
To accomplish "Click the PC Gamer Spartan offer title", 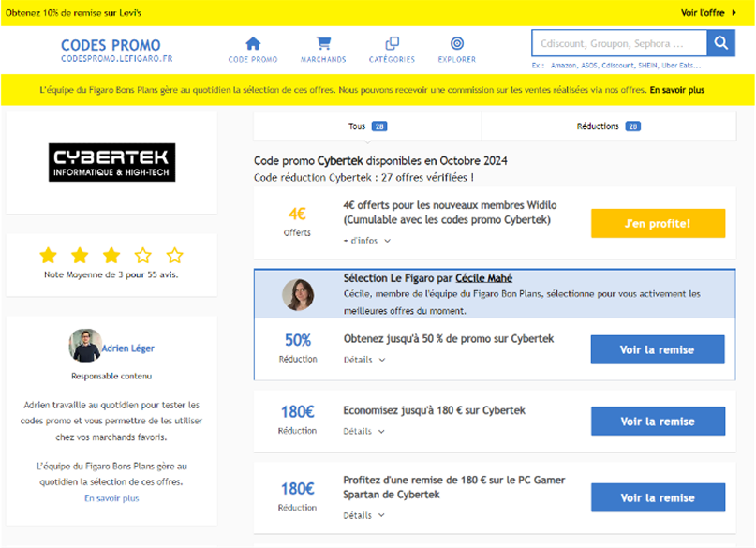I will (x=454, y=487).
